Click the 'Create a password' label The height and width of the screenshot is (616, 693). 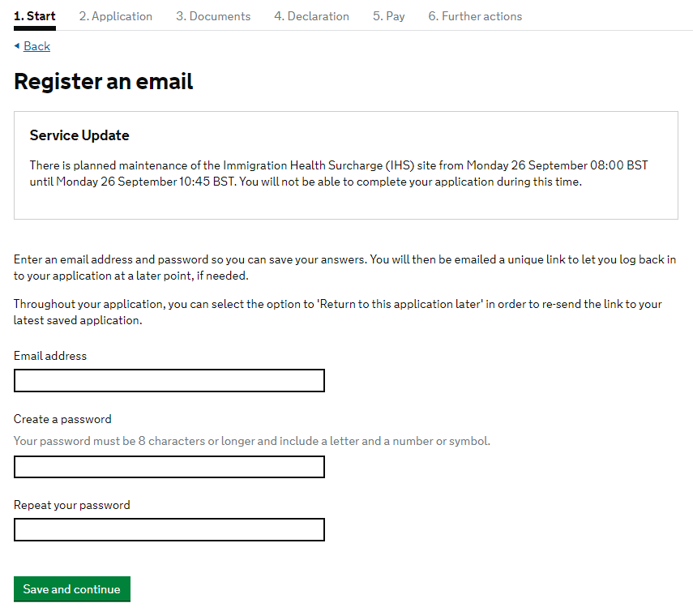coord(62,419)
